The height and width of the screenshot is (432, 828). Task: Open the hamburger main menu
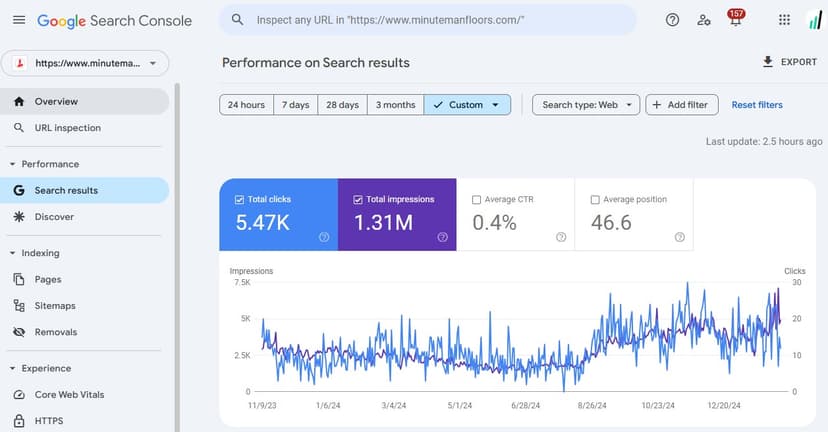(x=18, y=20)
